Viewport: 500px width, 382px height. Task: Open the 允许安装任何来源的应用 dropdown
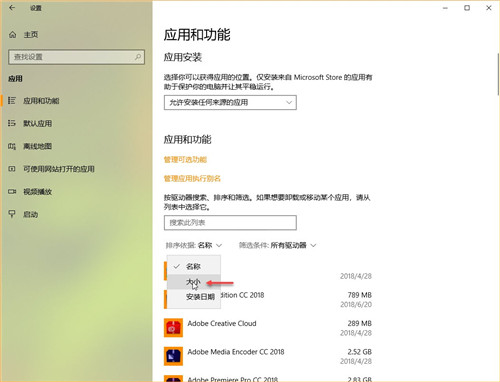(x=230, y=102)
